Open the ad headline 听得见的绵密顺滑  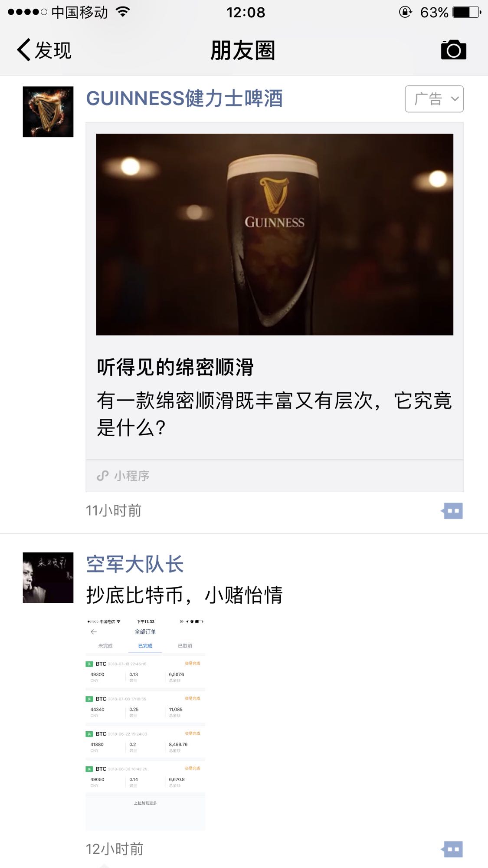coord(175,367)
